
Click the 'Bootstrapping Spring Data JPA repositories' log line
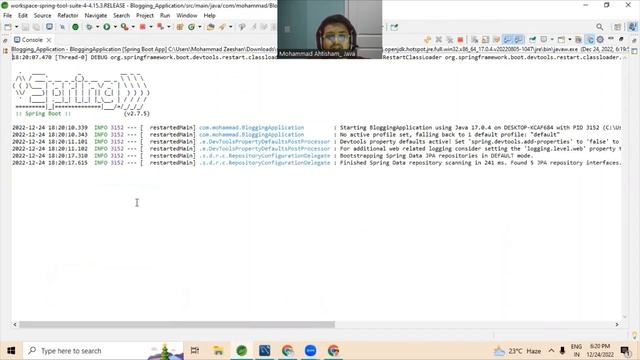(273, 156)
